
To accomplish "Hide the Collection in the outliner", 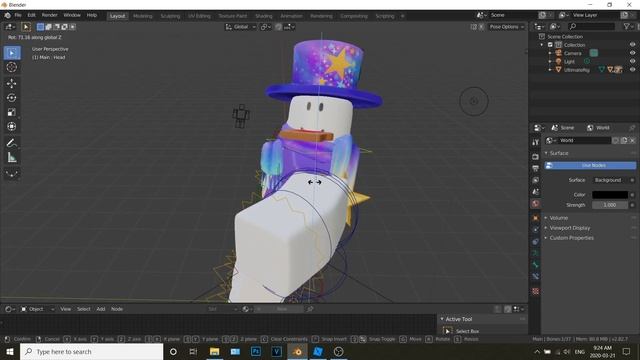I will (x=632, y=45).
